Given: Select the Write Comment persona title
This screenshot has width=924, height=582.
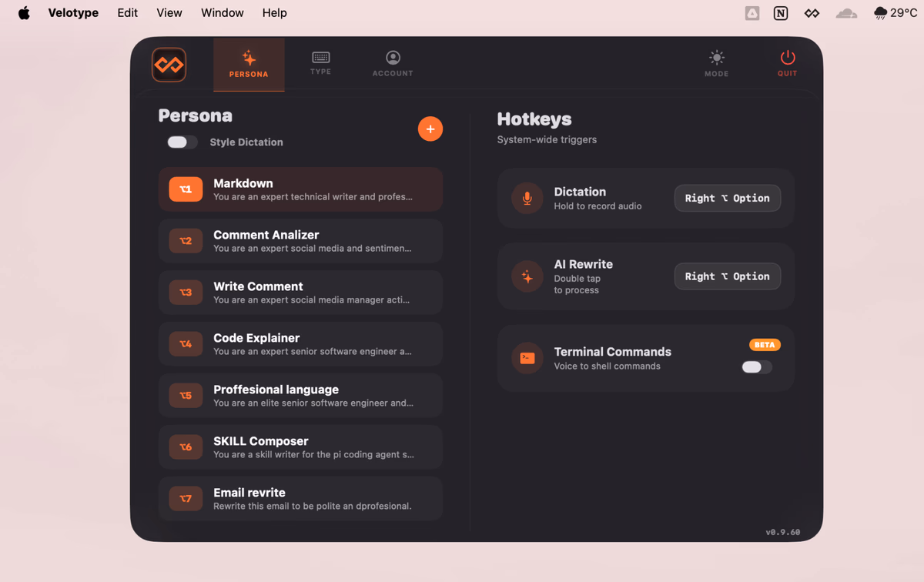Looking at the screenshot, I should pos(258,286).
